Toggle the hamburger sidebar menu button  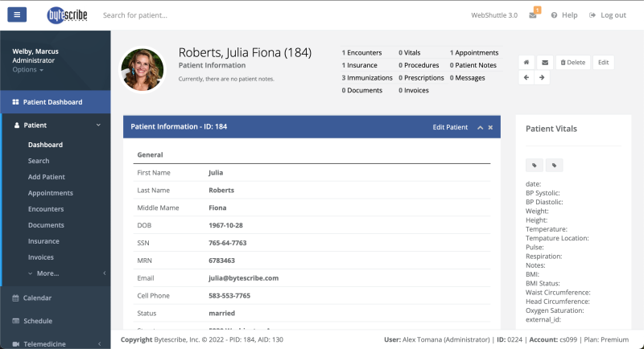tap(17, 14)
